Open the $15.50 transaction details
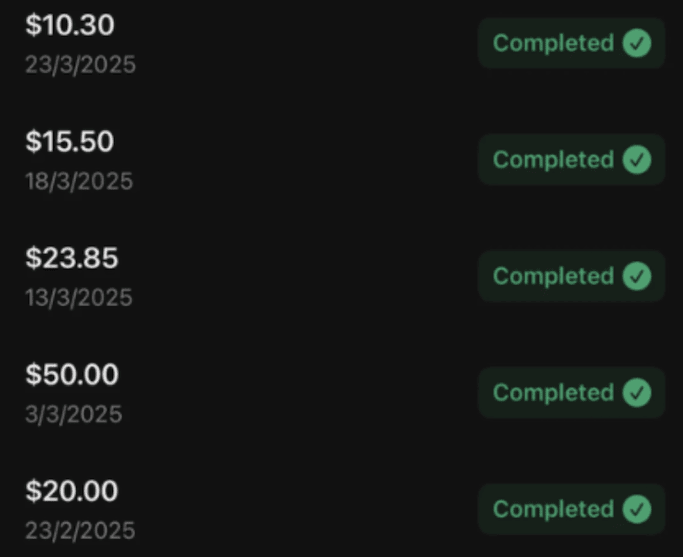Screen dimensions: 683x557 70,142
